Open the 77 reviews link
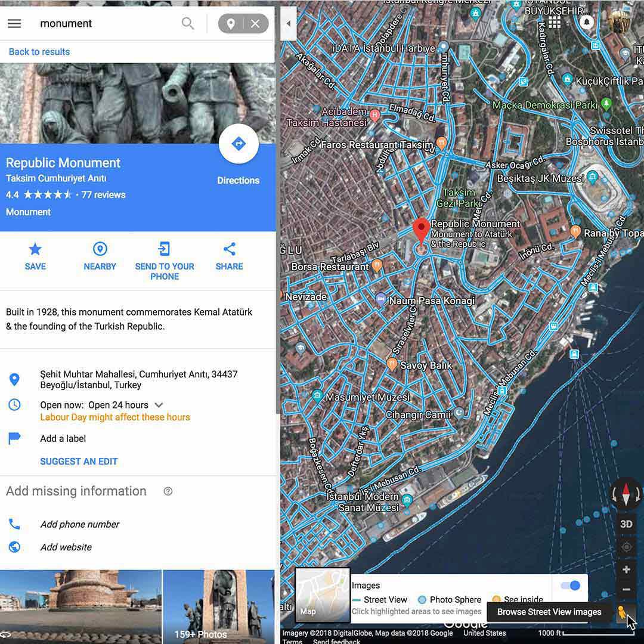This screenshot has width=644, height=644. coord(104,194)
